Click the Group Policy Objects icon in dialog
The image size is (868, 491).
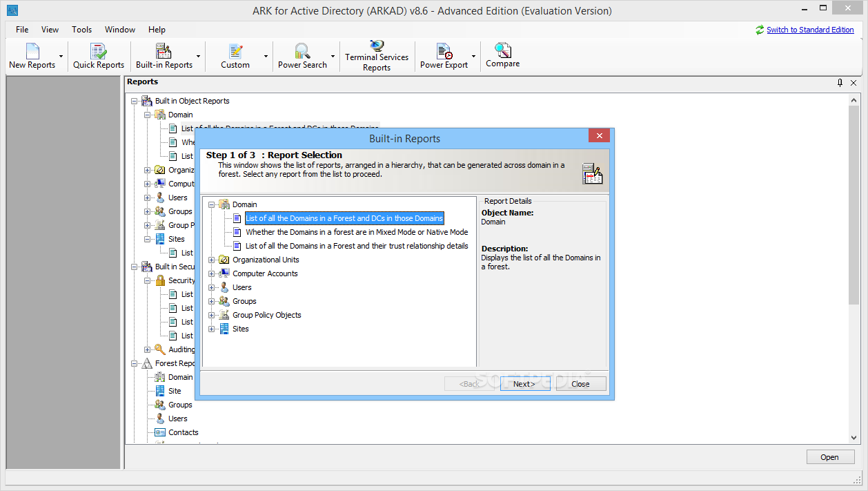(x=224, y=315)
